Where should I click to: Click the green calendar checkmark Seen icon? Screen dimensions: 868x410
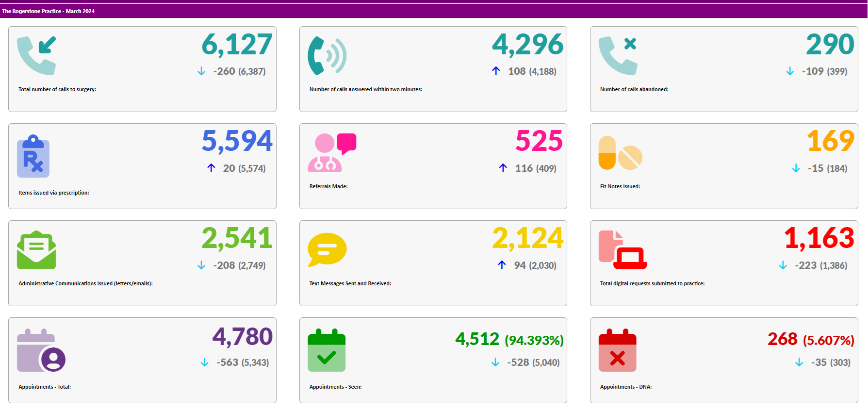click(x=327, y=350)
